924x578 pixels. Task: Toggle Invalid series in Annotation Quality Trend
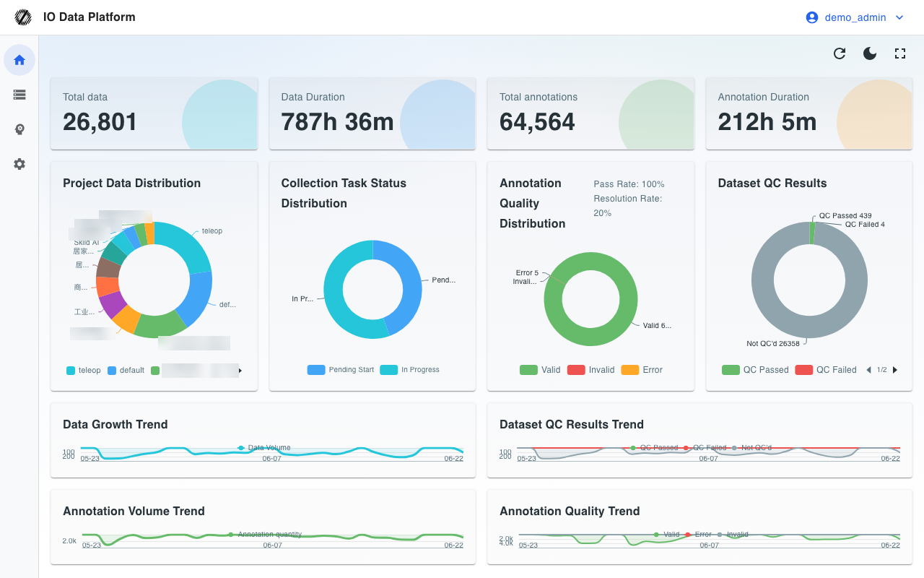click(x=732, y=535)
